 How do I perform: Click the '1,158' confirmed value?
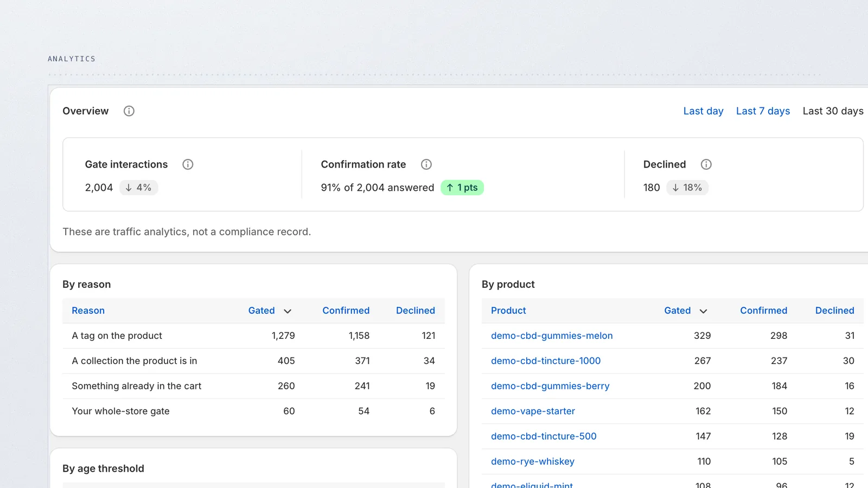tap(359, 336)
